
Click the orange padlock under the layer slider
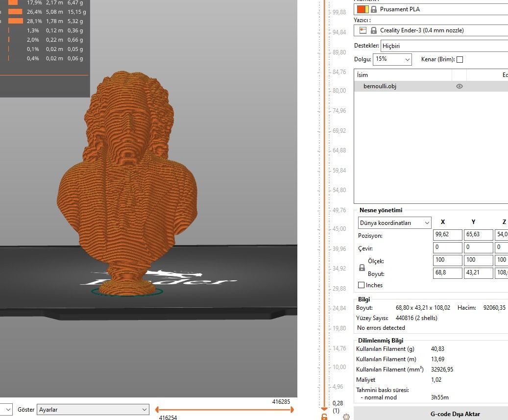point(324,417)
